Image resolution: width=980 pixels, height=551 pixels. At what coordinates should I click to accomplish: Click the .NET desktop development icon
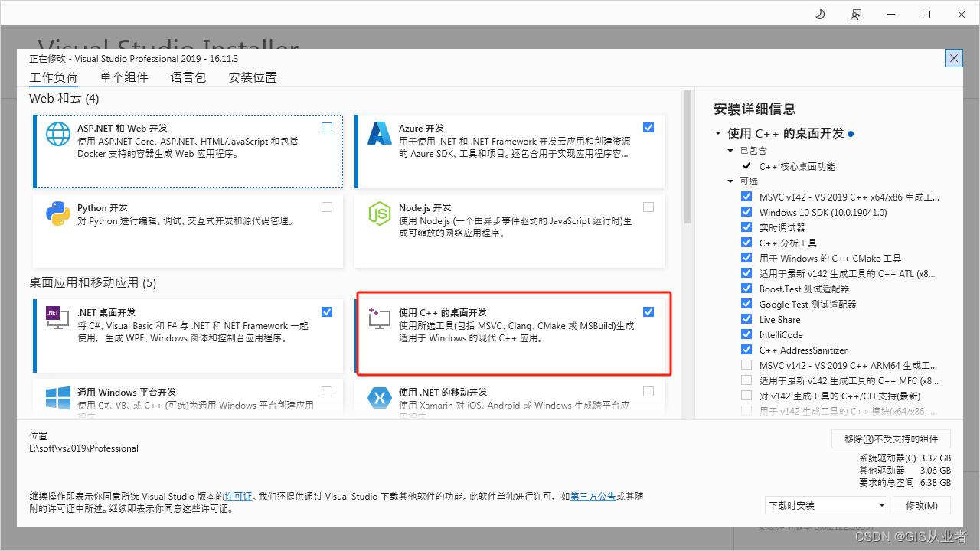click(x=58, y=317)
